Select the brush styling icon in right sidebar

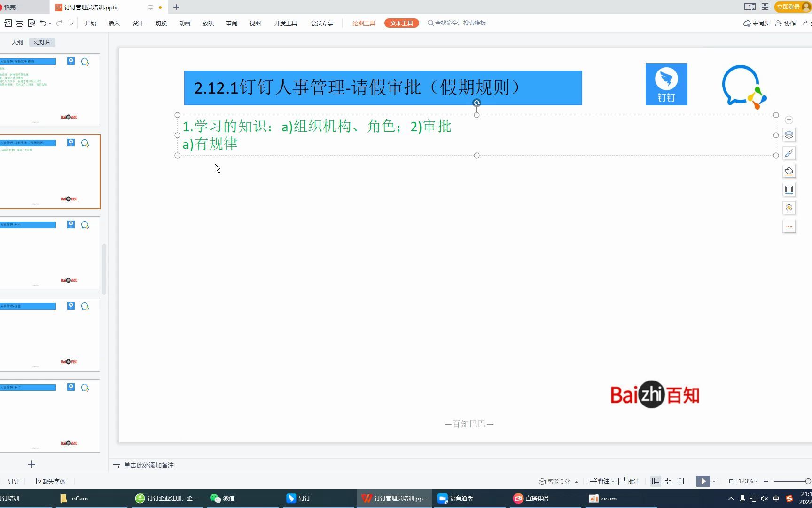(x=789, y=153)
